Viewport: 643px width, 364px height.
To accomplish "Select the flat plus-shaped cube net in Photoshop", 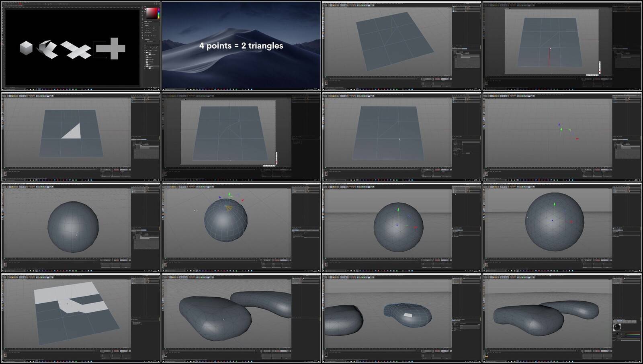I will [x=111, y=49].
